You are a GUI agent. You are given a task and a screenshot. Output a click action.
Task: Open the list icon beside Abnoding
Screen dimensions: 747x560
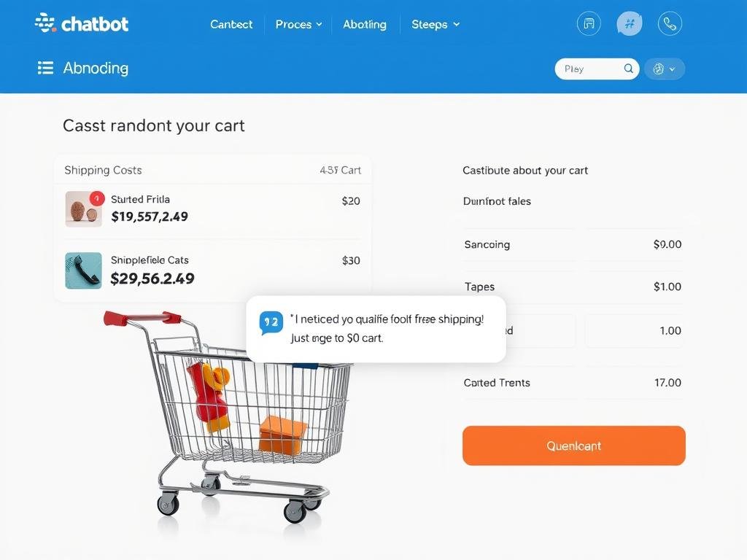[45, 68]
